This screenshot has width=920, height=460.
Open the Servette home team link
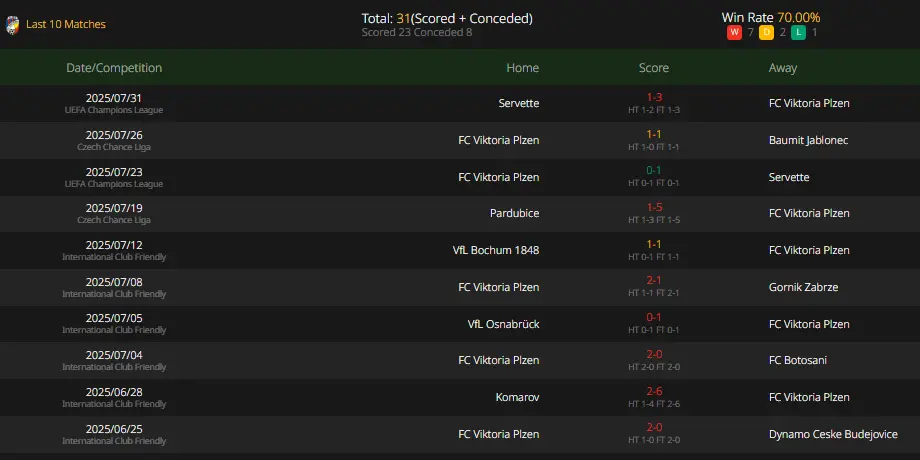tap(519, 103)
